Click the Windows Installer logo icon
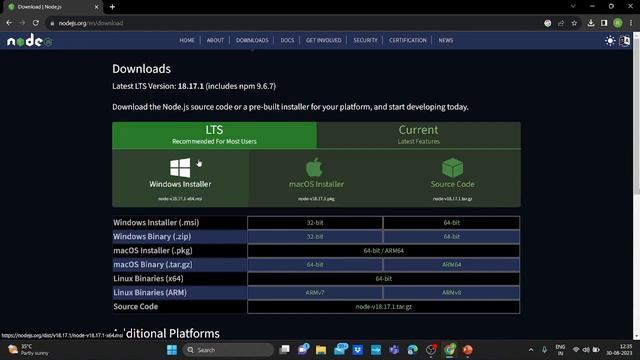640x360 pixels. click(180, 167)
